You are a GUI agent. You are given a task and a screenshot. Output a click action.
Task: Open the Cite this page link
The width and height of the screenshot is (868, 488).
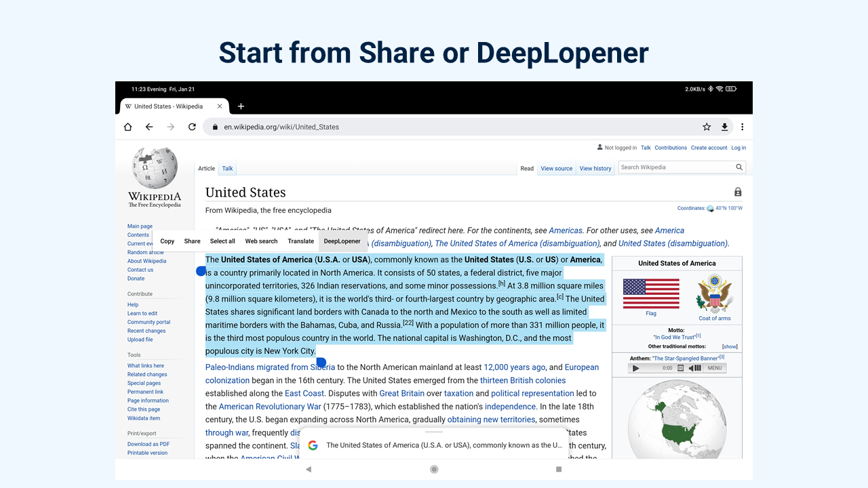tap(144, 409)
